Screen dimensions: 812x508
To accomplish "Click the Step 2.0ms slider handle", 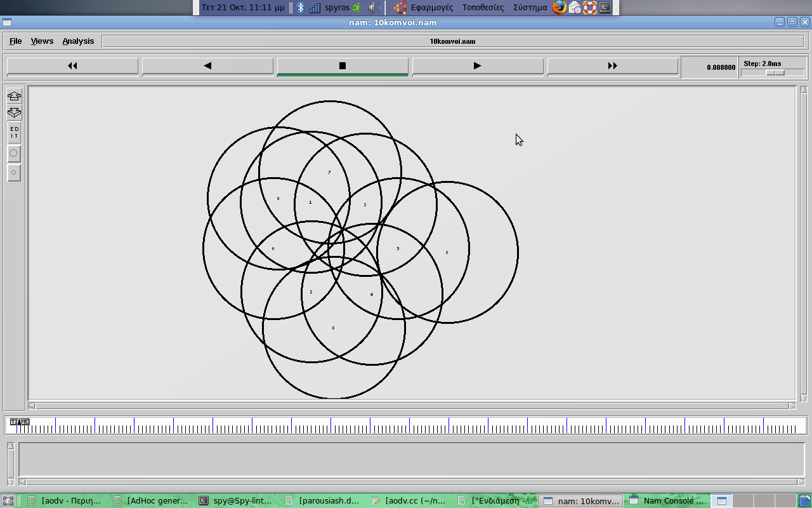I will tap(775, 72).
